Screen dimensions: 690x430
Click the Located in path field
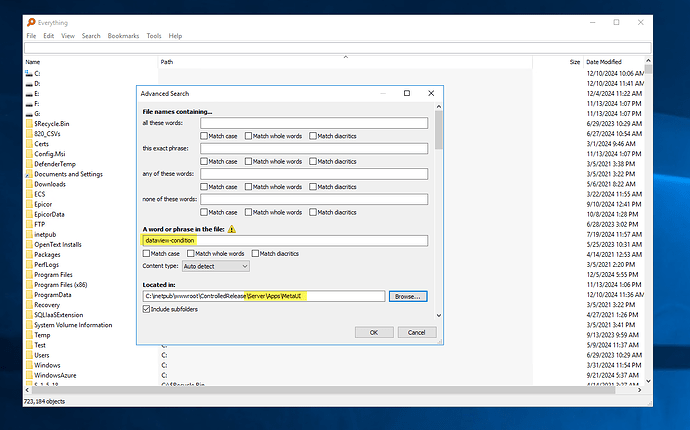pyautogui.click(x=264, y=296)
